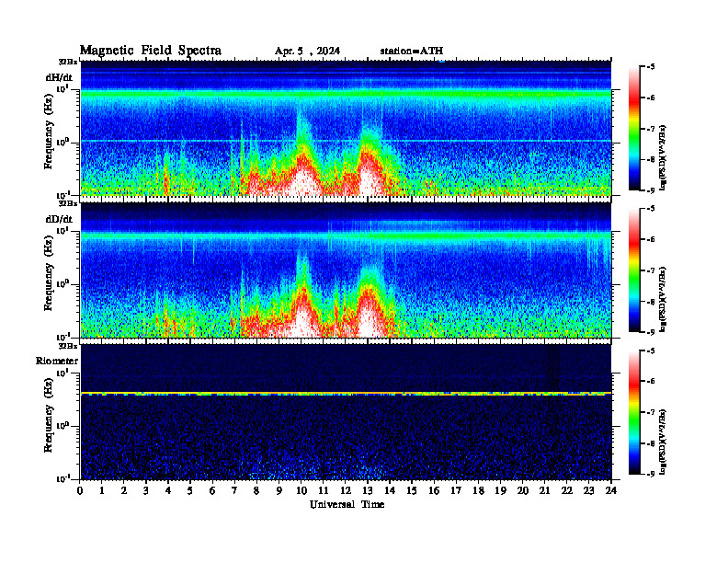Viewport: 728px width, 563px height.
Task: Click hour 20 on the Universal Time axis
Action: (x=523, y=491)
